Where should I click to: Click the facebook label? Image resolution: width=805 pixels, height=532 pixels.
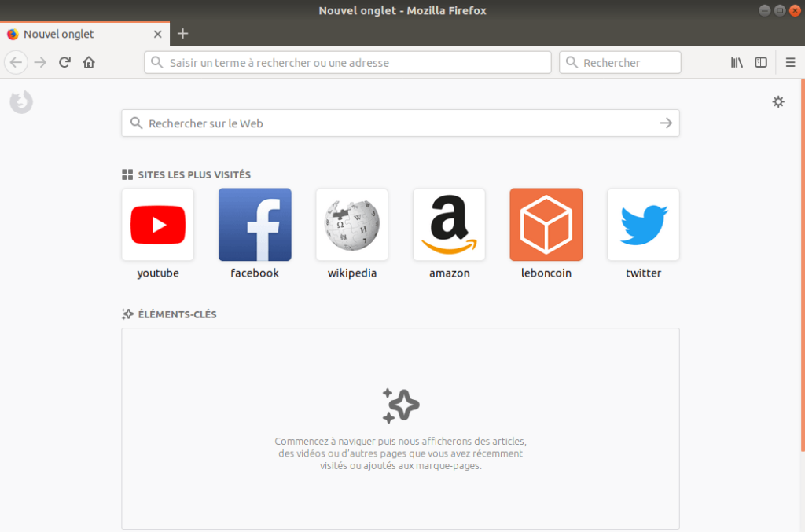click(x=255, y=273)
